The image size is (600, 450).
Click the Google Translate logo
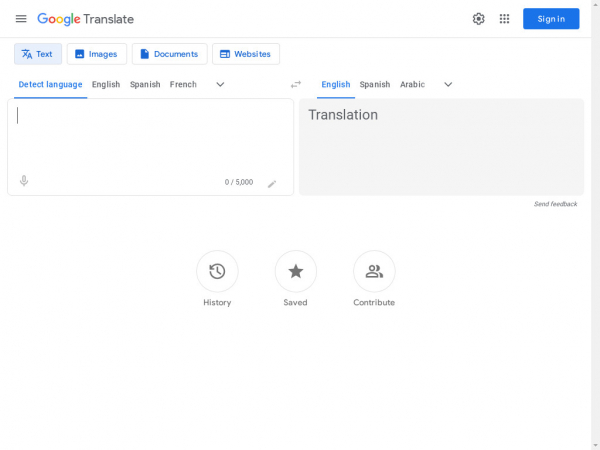pyautogui.click(x=85, y=19)
